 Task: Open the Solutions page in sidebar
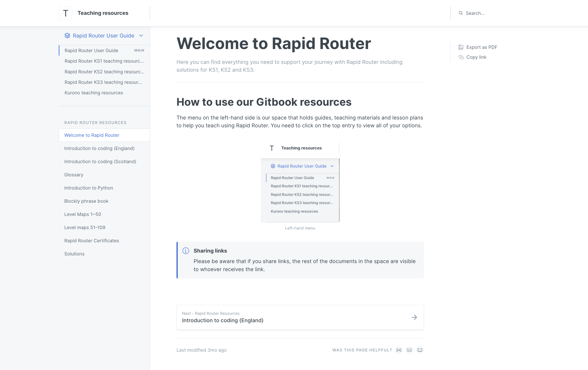(74, 254)
